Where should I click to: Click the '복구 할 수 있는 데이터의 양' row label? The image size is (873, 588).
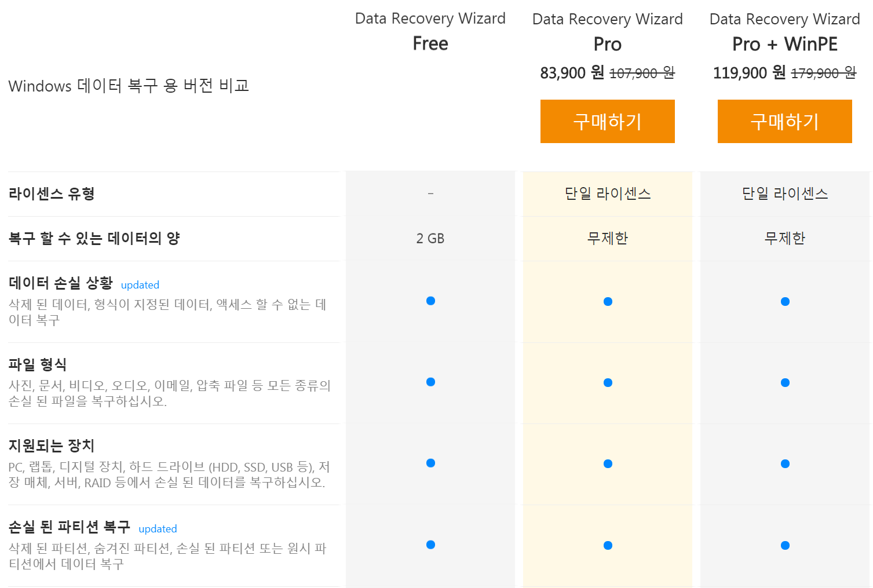94,238
